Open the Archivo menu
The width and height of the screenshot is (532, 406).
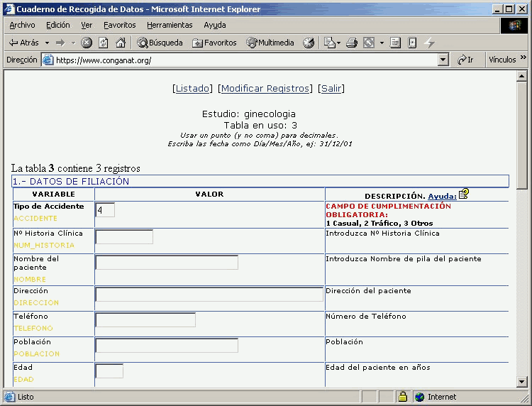22,25
